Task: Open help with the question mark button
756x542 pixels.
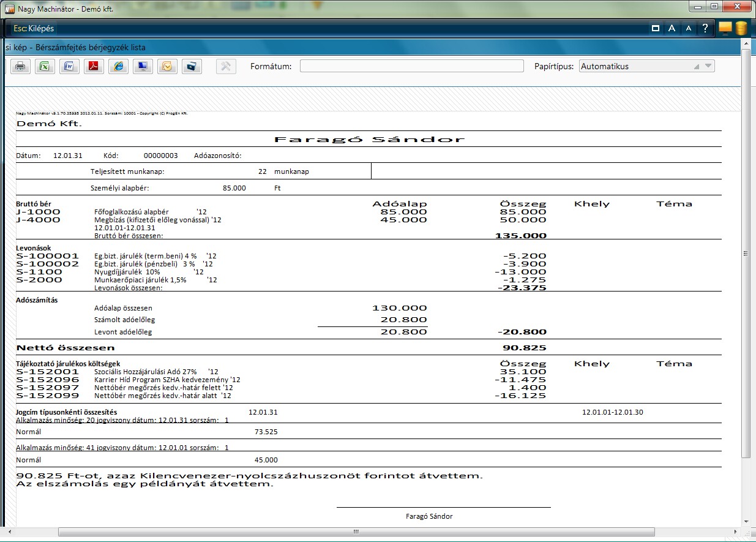Action: click(x=705, y=28)
